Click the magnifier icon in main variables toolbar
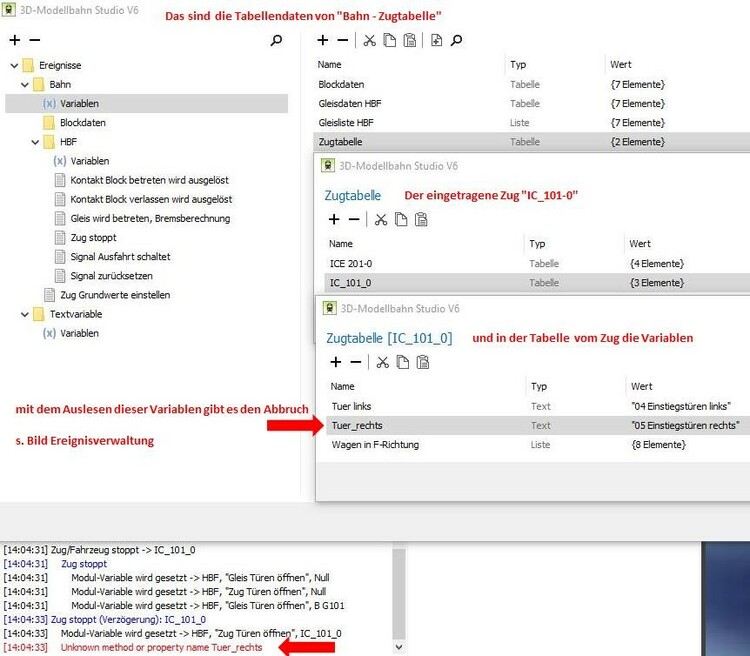 pyautogui.click(x=456, y=41)
